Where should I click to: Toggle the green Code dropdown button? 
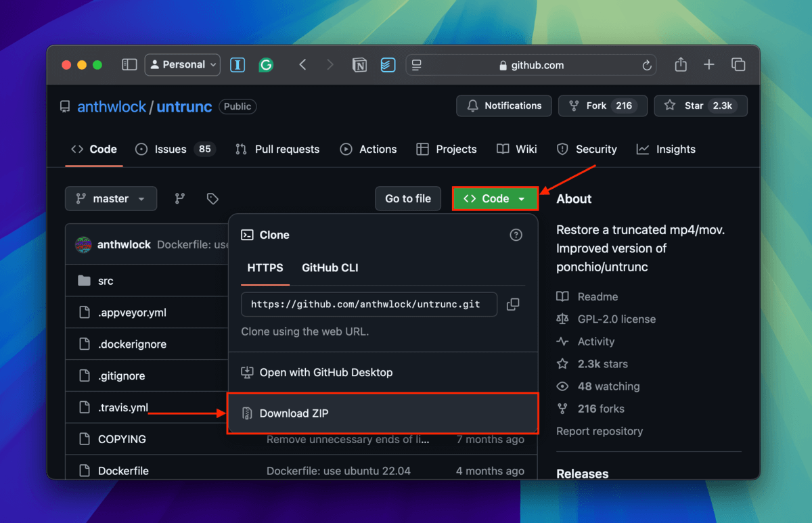pyautogui.click(x=495, y=198)
